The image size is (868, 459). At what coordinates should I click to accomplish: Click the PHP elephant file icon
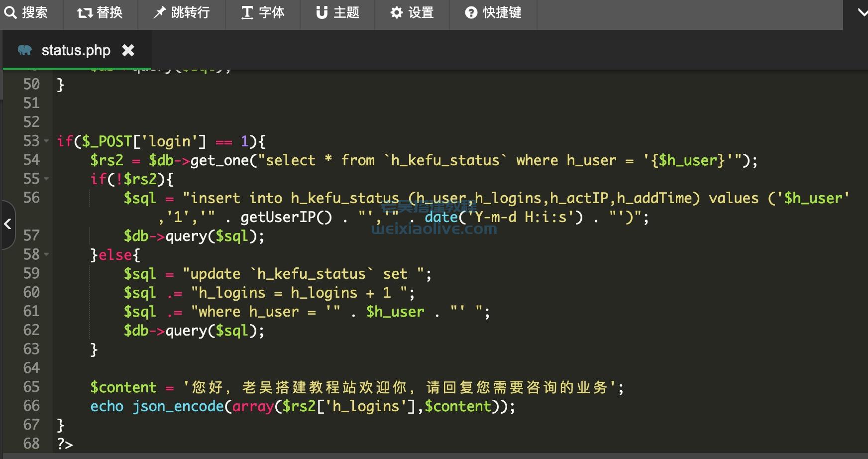25,50
